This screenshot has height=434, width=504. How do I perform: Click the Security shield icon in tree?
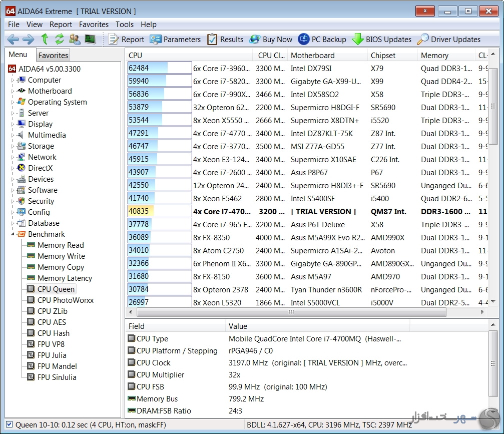point(21,201)
